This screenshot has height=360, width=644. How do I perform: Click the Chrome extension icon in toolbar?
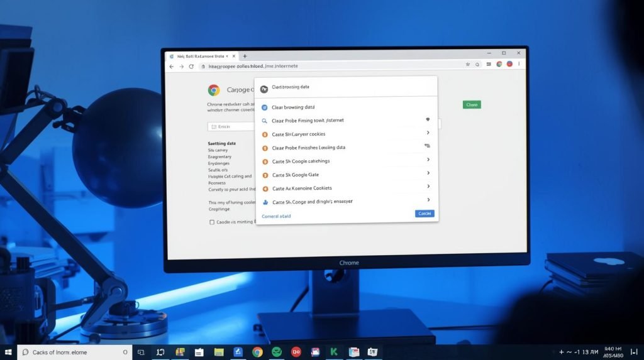pyautogui.click(x=499, y=64)
